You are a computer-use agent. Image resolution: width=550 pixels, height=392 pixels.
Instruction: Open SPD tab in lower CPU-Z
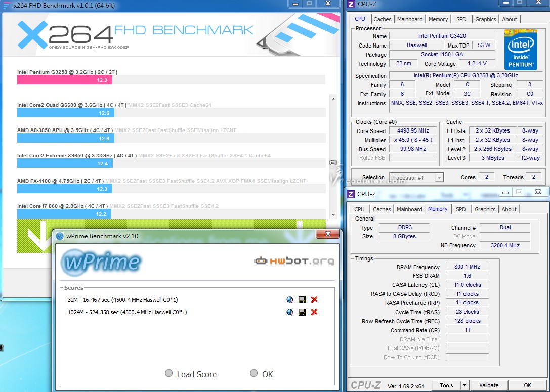[461, 209]
